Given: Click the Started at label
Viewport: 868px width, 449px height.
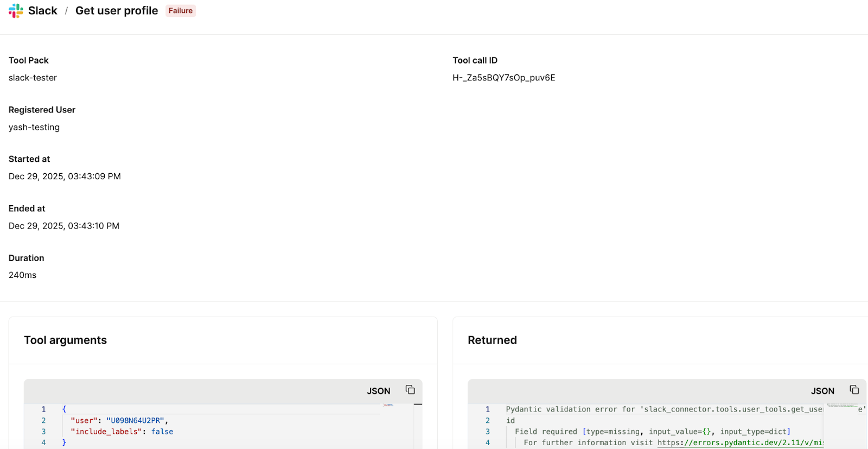Looking at the screenshot, I should 29,159.
